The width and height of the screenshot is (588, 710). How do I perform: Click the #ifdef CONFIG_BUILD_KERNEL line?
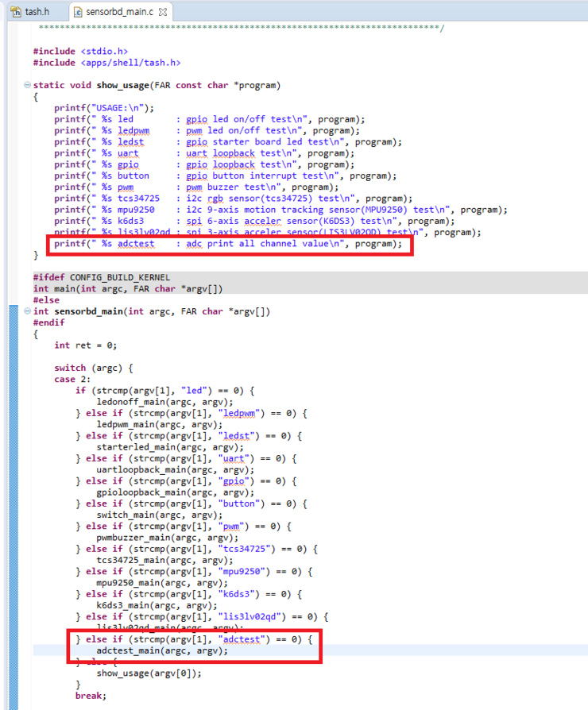102,277
